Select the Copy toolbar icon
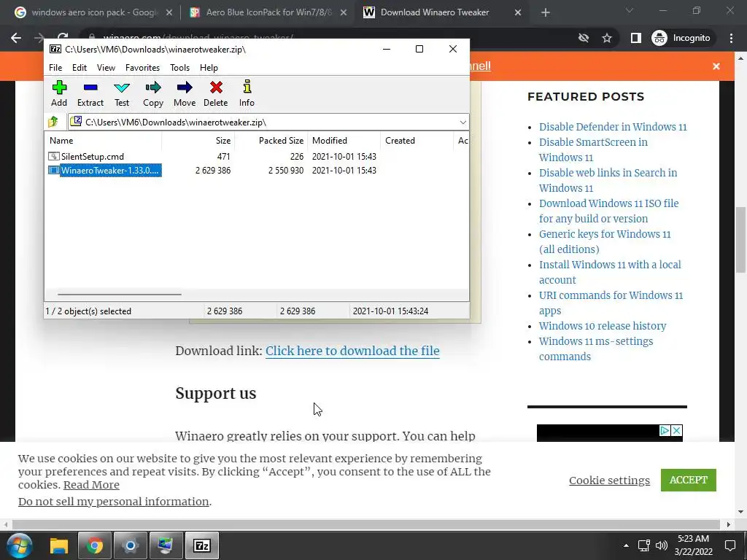 [x=153, y=94]
